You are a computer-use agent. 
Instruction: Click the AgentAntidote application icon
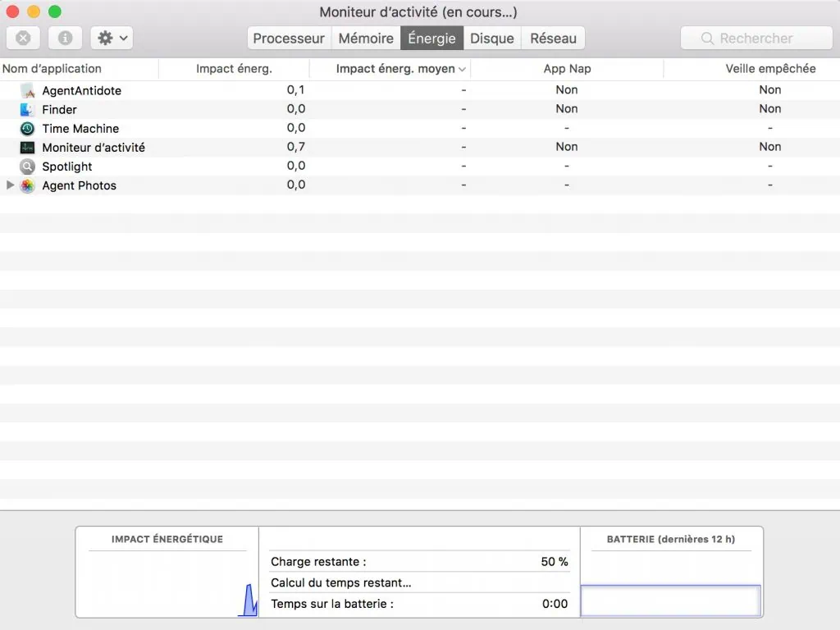pyautogui.click(x=28, y=90)
